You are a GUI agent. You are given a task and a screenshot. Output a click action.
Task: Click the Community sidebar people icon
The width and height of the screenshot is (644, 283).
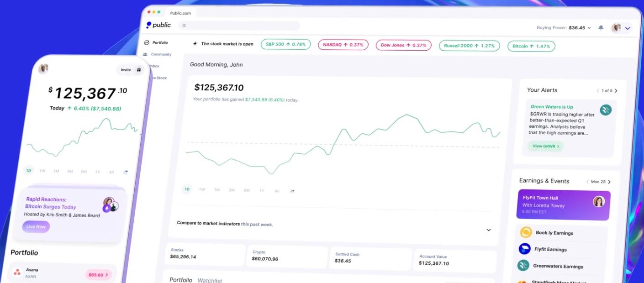pyautogui.click(x=145, y=54)
